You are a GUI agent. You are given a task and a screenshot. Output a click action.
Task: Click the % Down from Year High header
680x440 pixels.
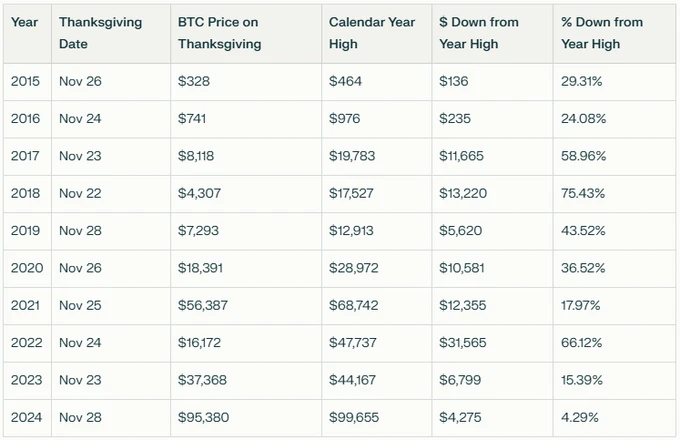[602, 33]
